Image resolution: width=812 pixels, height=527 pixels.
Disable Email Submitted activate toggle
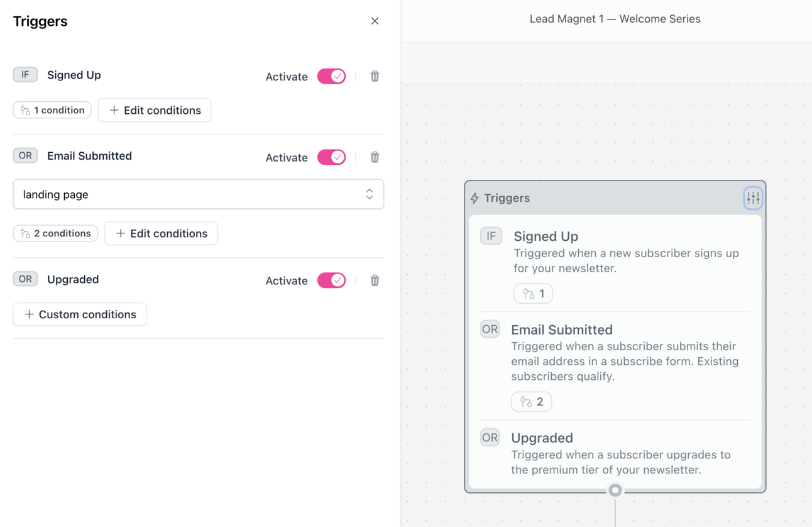pos(332,157)
